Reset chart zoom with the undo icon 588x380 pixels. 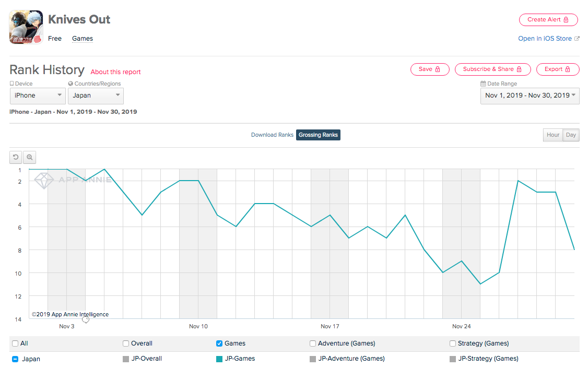coord(16,158)
